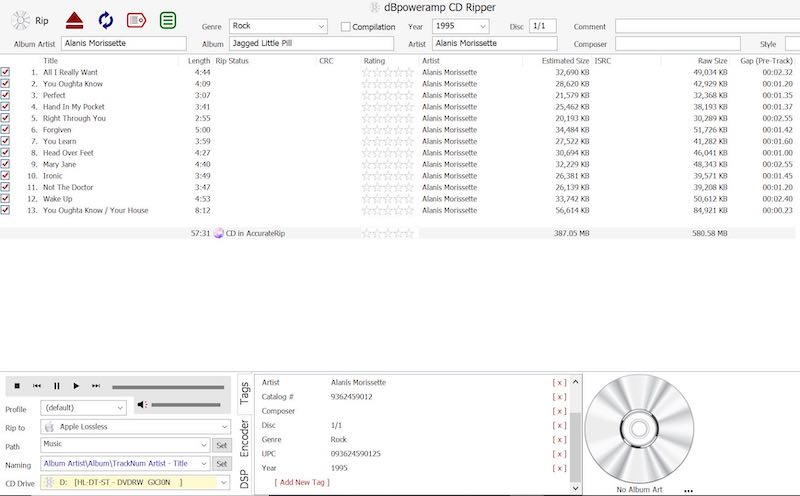Mute audio with the speaker icon
Image resolution: width=800 pixels, height=496 pixels.
[142, 405]
